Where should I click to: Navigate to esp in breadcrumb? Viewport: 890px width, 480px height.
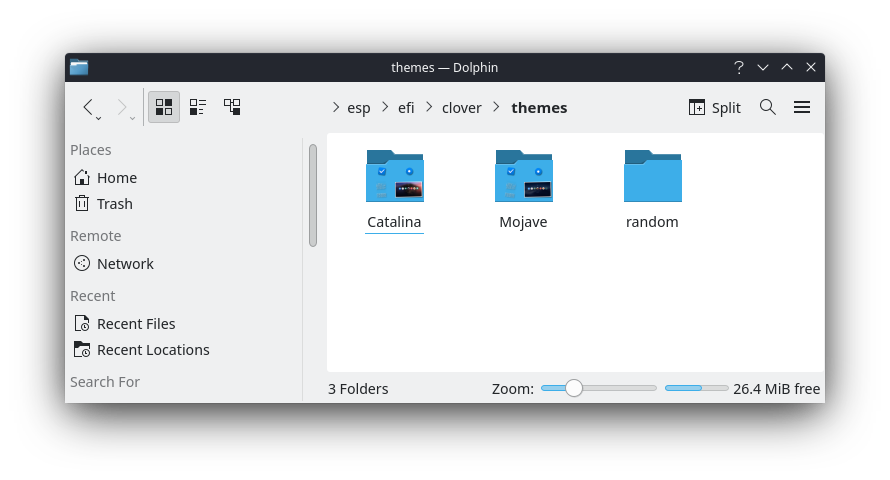coord(359,108)
